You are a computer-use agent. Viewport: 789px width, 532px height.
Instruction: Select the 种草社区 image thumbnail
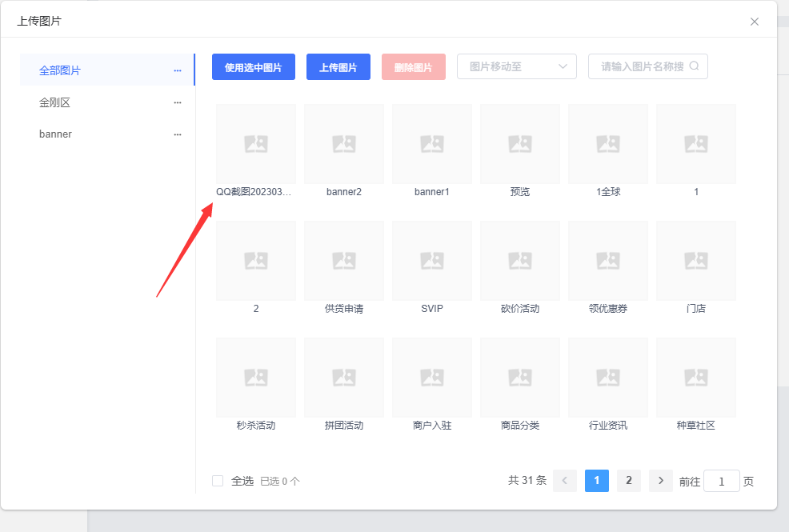(x=696, y=377)
